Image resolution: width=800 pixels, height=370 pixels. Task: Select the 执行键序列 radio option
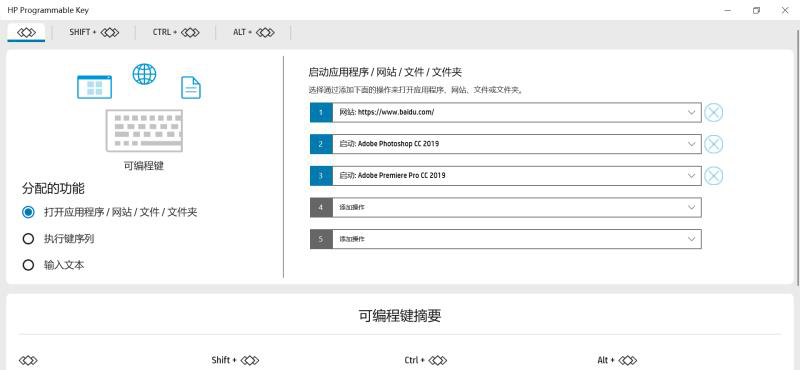coord(28,239)
